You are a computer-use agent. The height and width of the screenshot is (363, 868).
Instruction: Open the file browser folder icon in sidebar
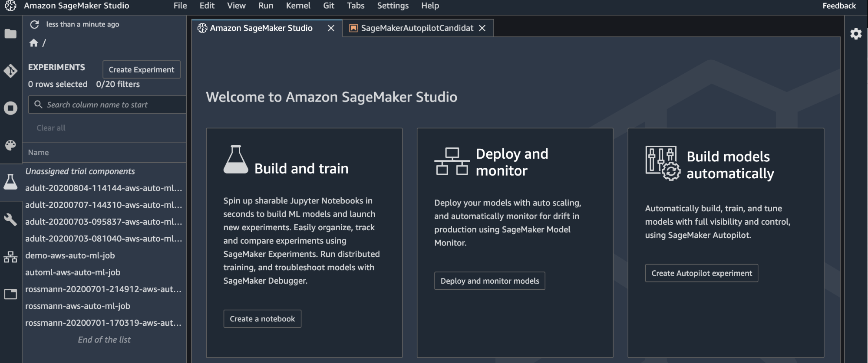click(x=10, y=34)
